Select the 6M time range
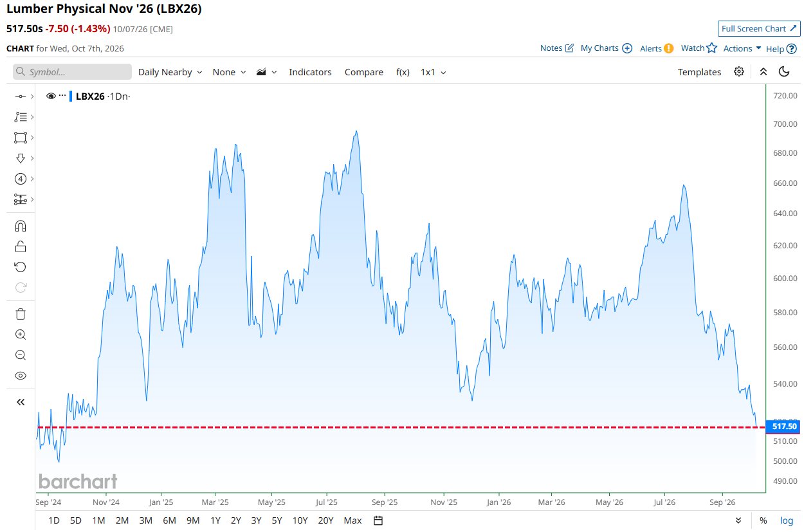Image resolution: width=804 pixels, height=532 pixels. click(x=169, y=520)
